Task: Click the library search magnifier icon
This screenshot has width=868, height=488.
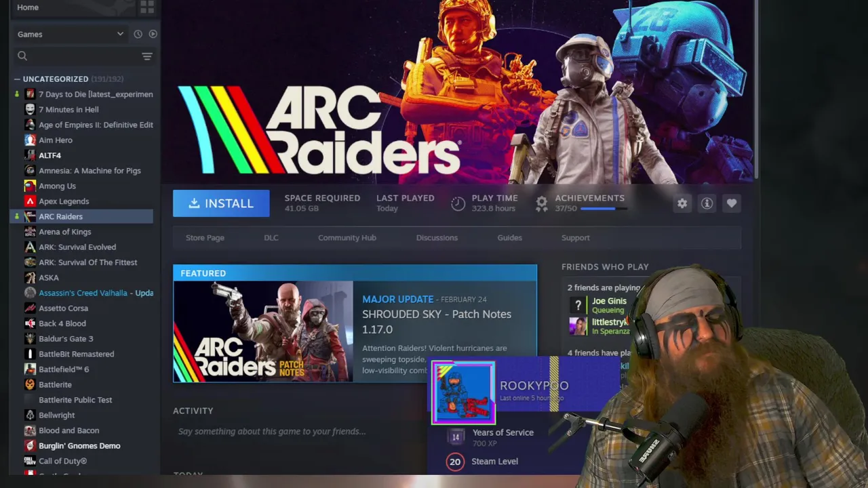Action: [22, 56]
